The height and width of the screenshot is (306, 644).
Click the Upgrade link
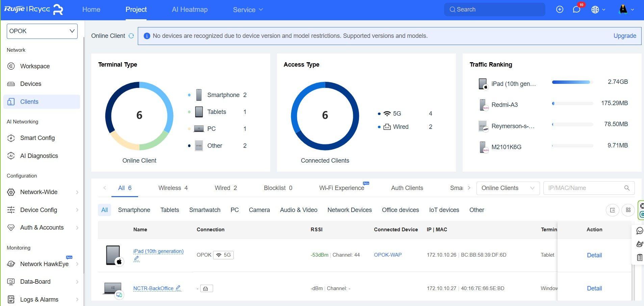pos(624,36)
